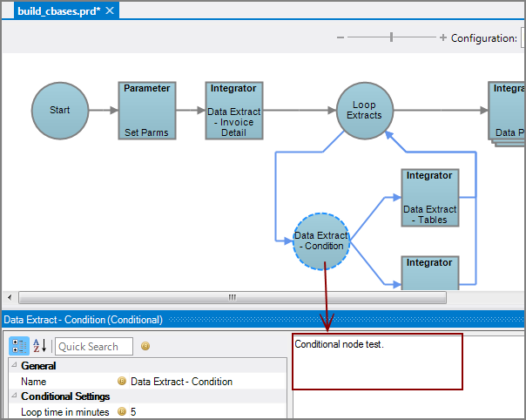Image resolution: width=526 pixels, height=420 pixels.
Task: Click the Start node circle
Action: pos(60,111)
